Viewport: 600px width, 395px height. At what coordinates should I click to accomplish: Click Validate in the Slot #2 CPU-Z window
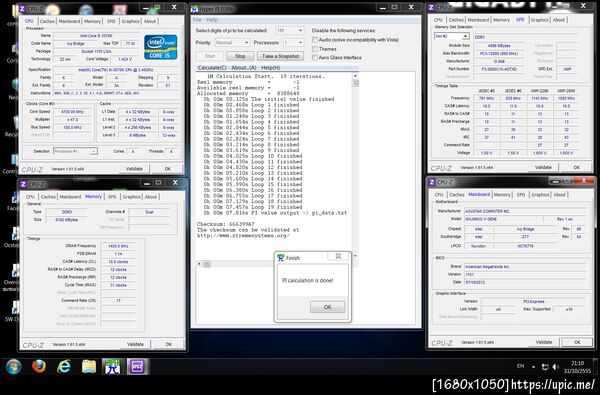pyautogui.click(x=543, y=167)
